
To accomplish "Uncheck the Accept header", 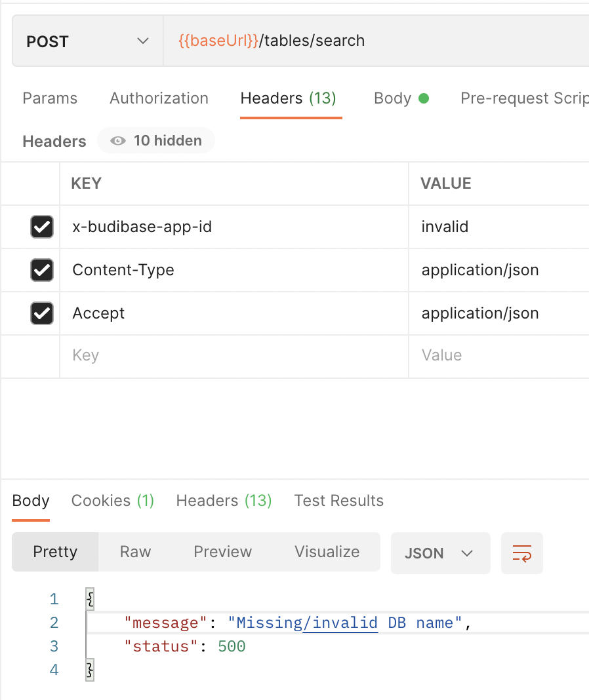I will (41, 313).
